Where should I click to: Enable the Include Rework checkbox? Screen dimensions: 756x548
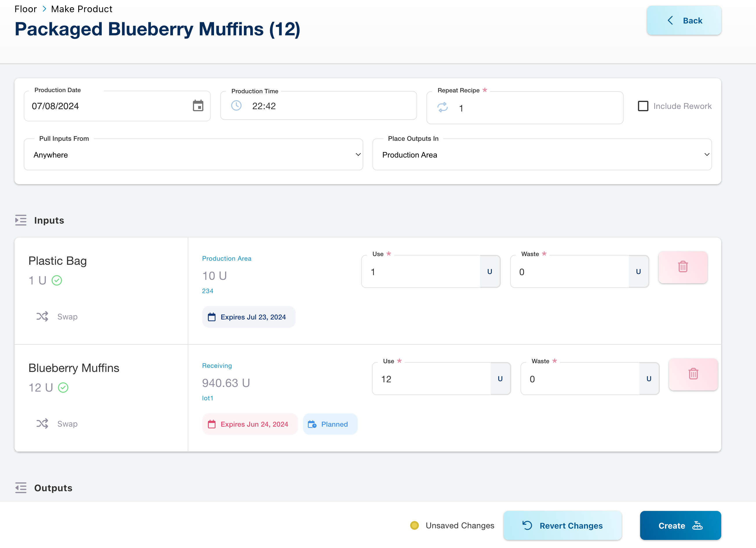[x=643, y=106]
